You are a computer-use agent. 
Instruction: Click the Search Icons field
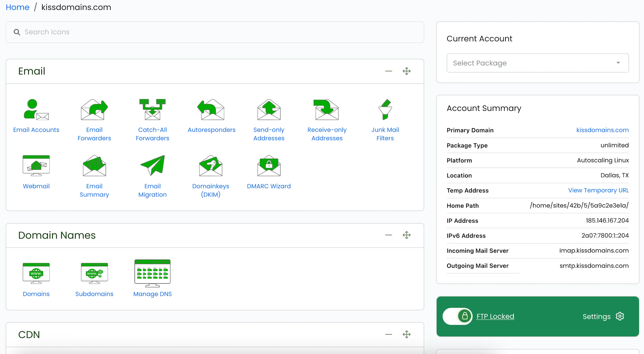tap(215, 32)
